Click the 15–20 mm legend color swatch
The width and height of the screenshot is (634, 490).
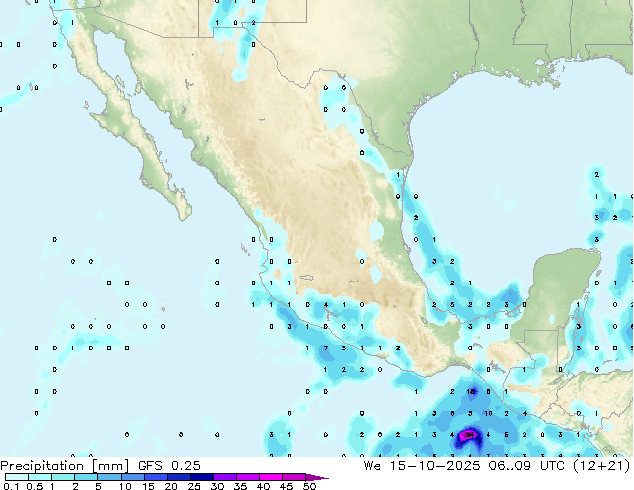pyautogui.click(x=155, y=477)
